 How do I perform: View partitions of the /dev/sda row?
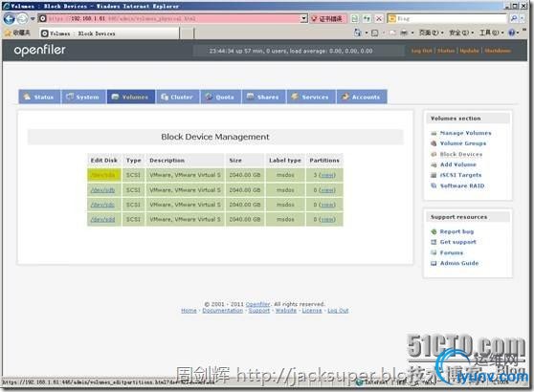click(327, 175)
